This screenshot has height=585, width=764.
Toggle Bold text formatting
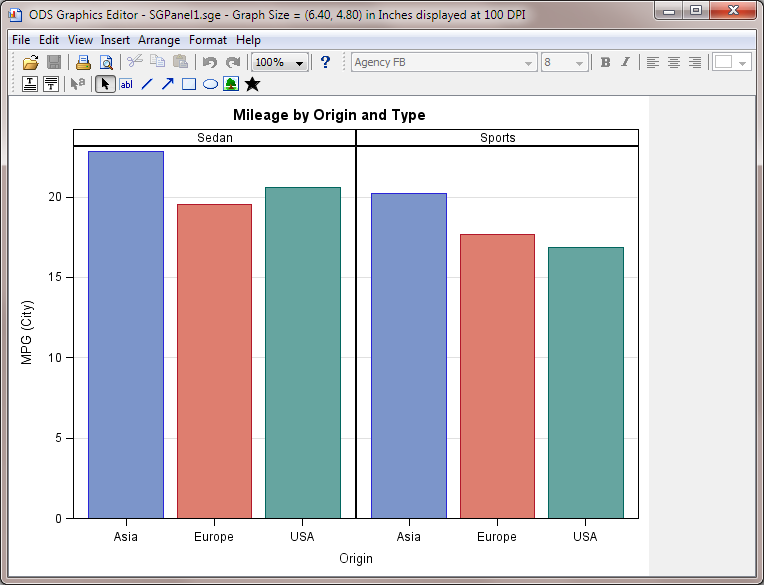605,62
